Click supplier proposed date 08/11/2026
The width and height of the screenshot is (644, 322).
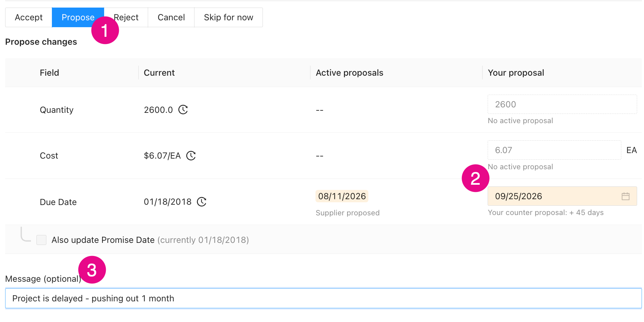coord(342,196)
